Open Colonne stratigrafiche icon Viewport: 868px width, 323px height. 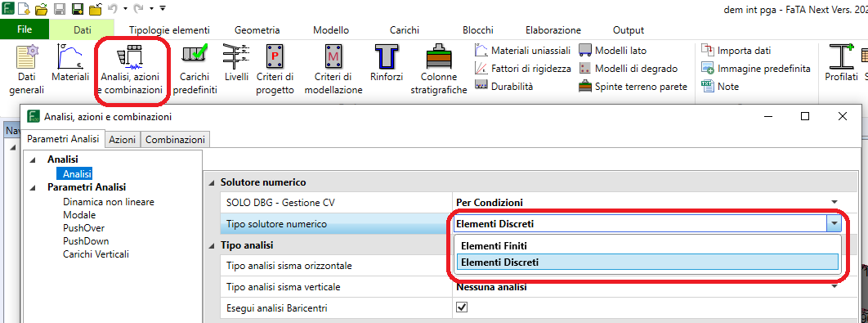pyautogui.click(x=439, y=57)
